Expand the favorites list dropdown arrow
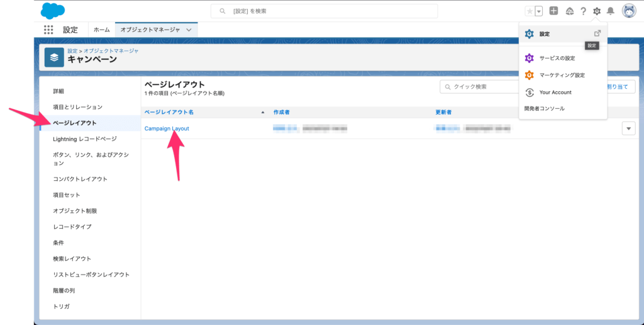 pos(538,11)
